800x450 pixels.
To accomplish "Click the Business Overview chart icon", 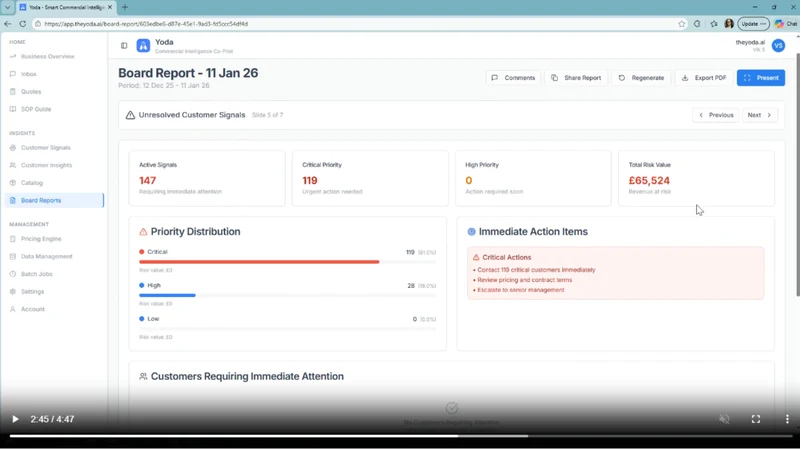I will pos(13,57).
